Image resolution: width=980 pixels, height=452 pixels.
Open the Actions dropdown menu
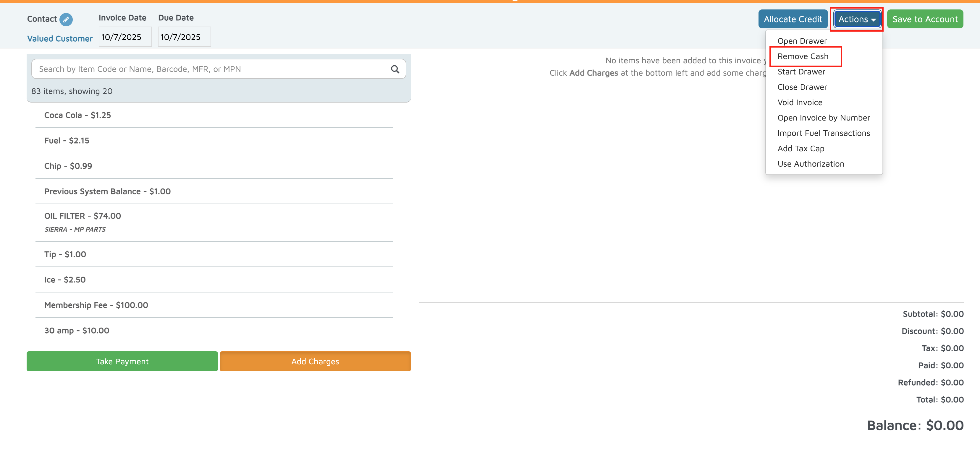pyautogui.click(x=857, y=19)
